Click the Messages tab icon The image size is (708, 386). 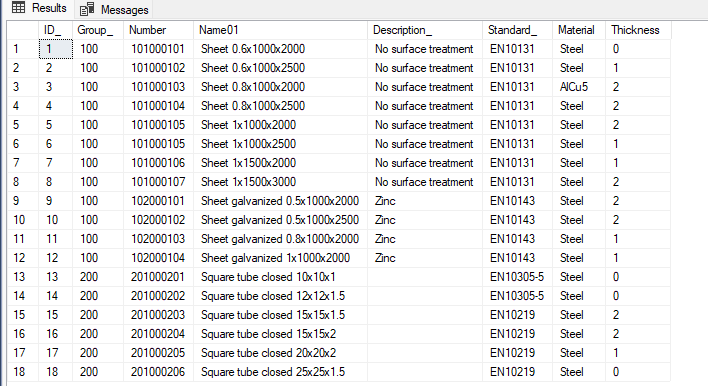[x=87, y=9]
